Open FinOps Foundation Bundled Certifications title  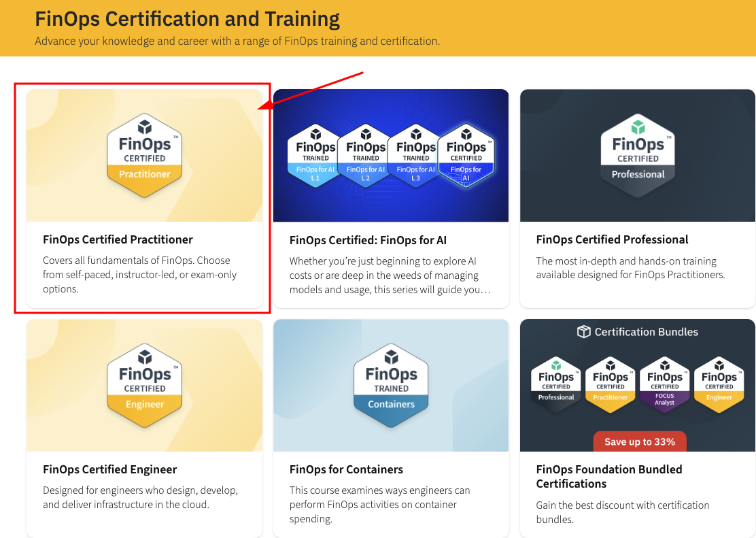pos(609,477)
